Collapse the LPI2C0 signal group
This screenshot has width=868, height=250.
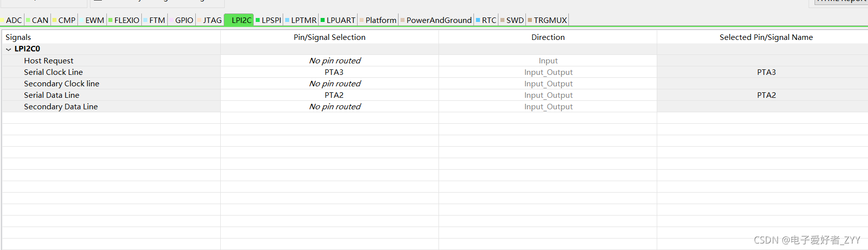(x=8, y=49)
